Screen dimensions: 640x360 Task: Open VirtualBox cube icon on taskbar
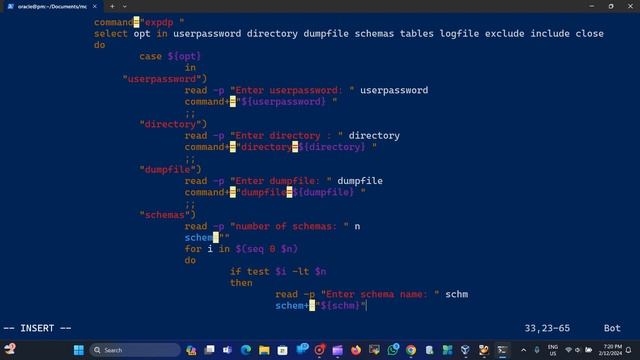(465, 350)
